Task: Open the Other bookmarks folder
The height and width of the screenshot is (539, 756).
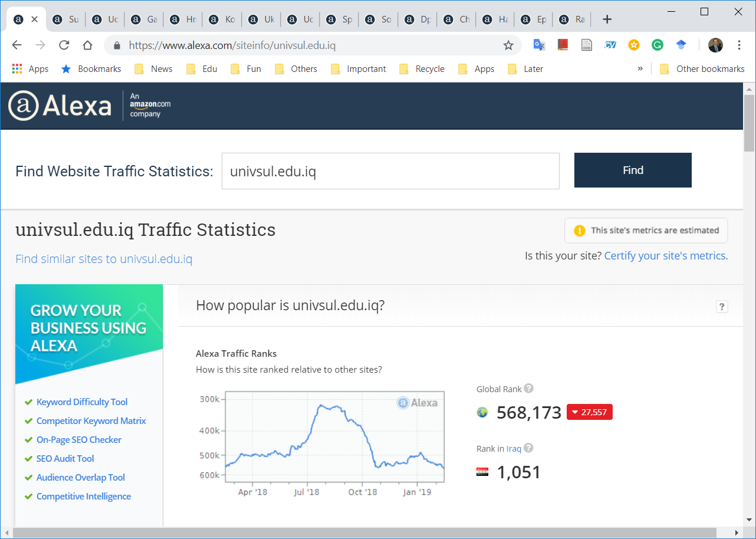Action: (x=702, y=69)
